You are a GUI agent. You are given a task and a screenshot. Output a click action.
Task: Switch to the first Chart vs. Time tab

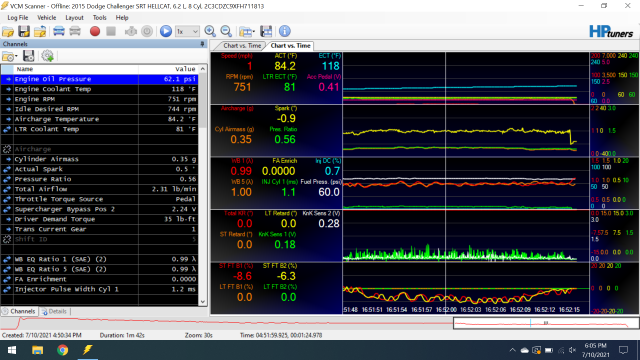[x=242, y=46]
